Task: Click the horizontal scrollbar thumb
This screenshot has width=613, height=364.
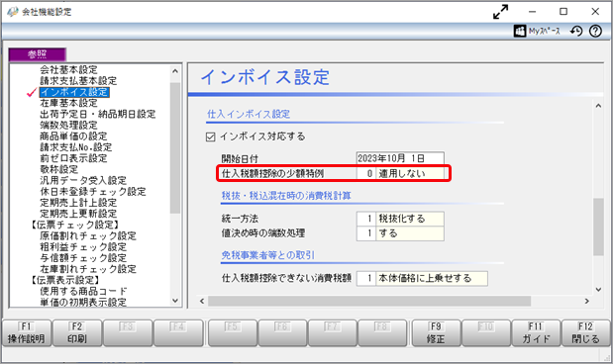Action: [369, 301]
